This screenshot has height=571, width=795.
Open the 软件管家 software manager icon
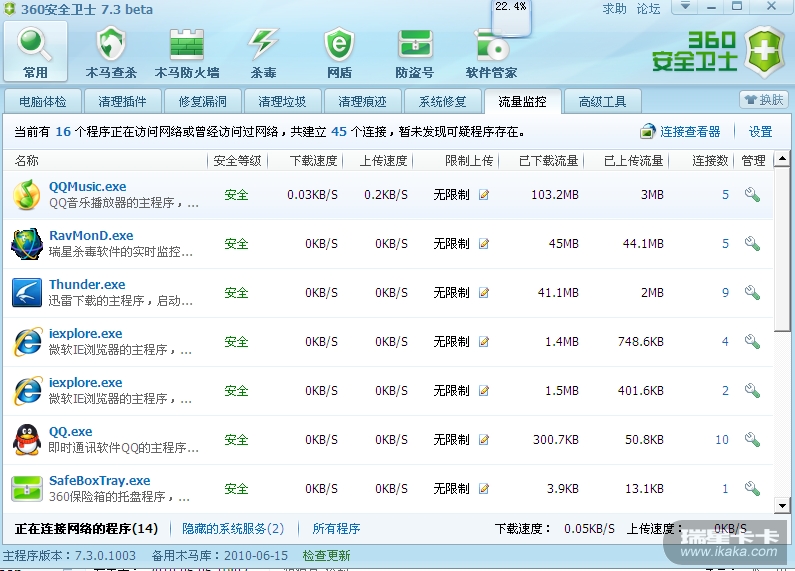click(x=491, y=52)
